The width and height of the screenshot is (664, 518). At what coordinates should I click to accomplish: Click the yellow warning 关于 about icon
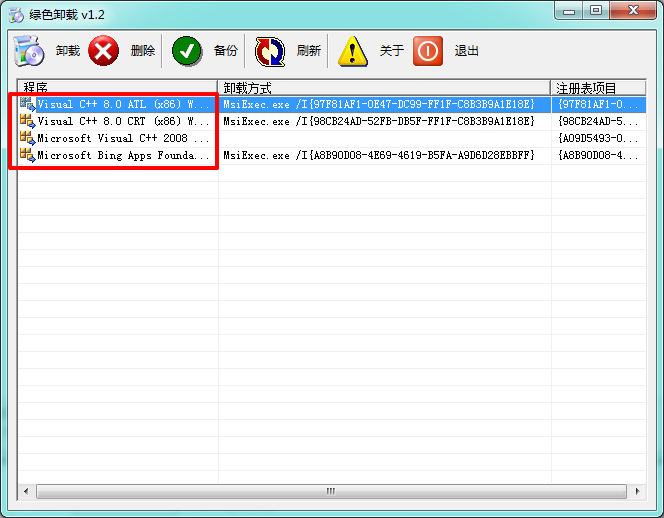pos(353,51)
